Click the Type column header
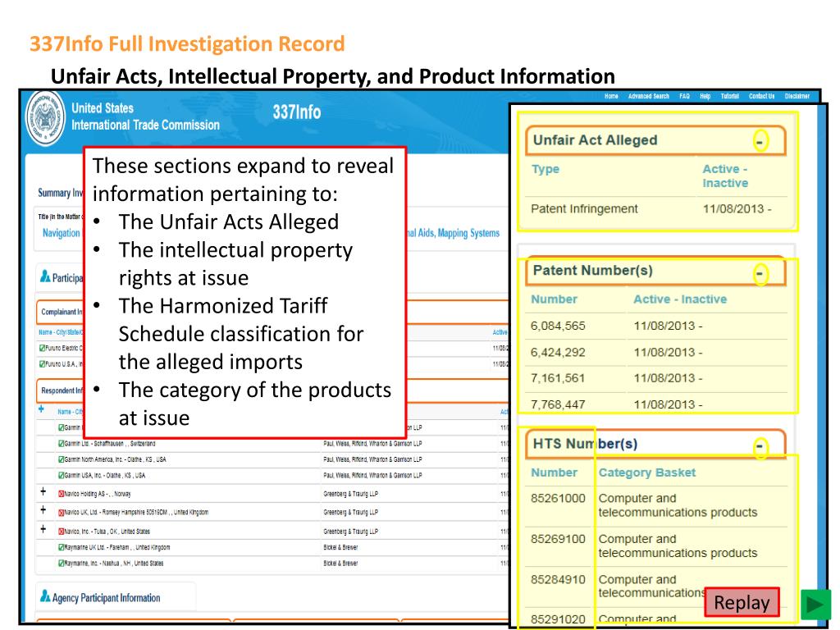 coord(545,169)
